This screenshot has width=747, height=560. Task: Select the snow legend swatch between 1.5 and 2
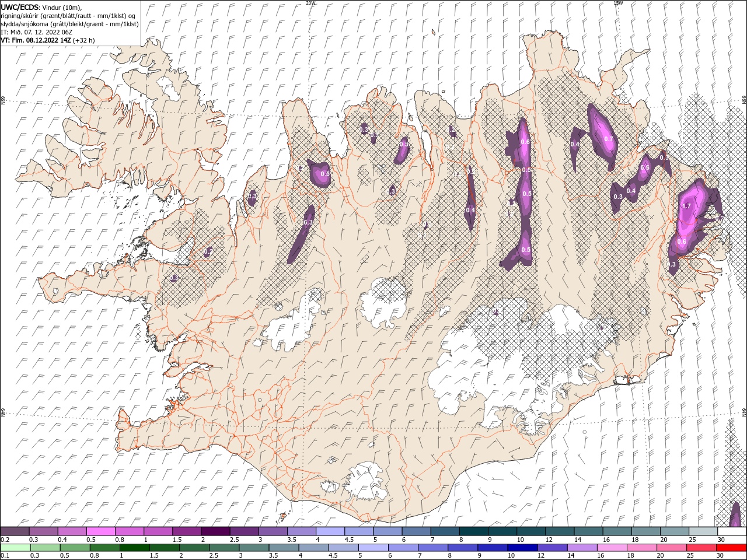pos(187,531)
